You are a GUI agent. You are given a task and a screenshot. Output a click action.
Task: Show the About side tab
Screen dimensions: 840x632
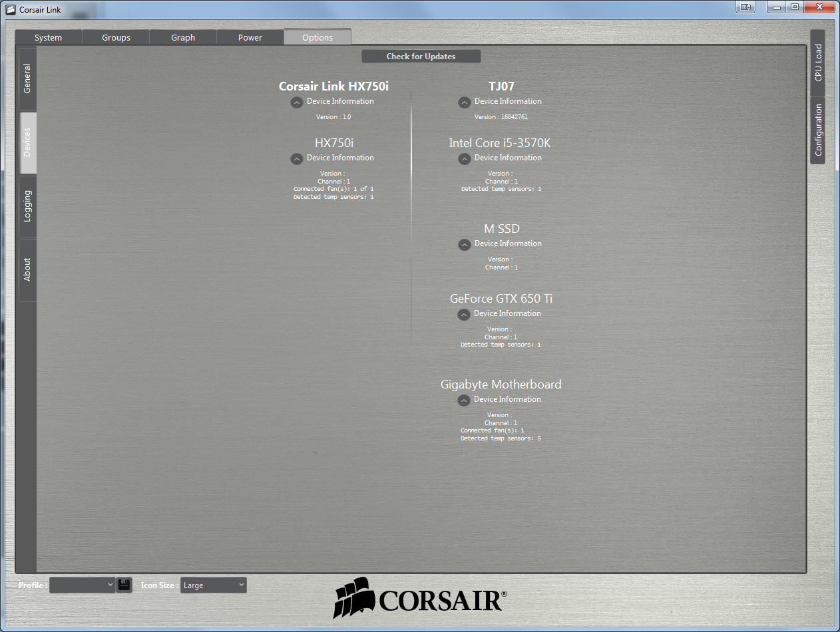click(27, 270)
